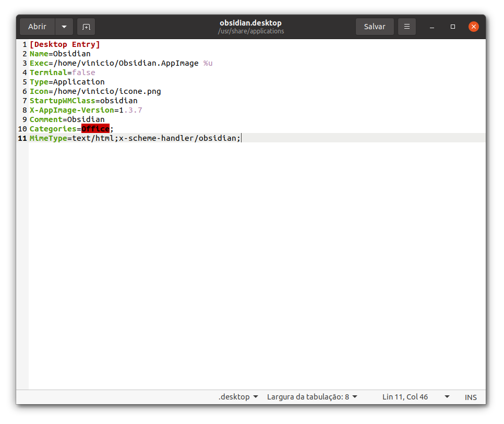The image size is (504, 424).
Task: Open the hamburger menu
Action: coord(406,27)
